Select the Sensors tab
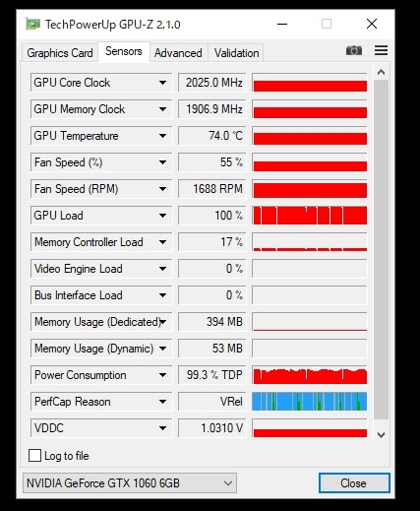 point(124,51)
